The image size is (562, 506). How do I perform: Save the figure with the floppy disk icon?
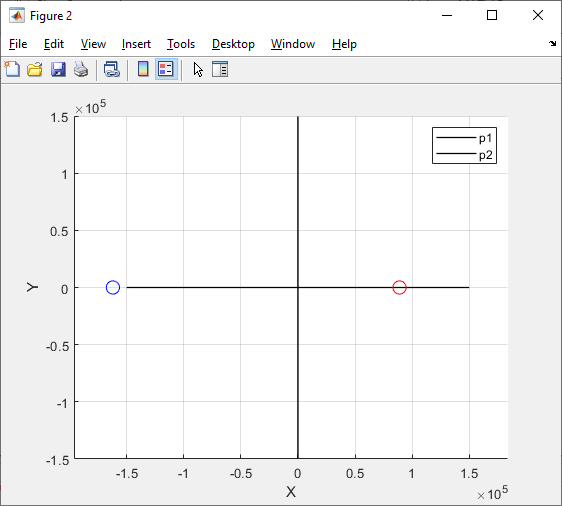pyautogui.click(x=58, y=69)
